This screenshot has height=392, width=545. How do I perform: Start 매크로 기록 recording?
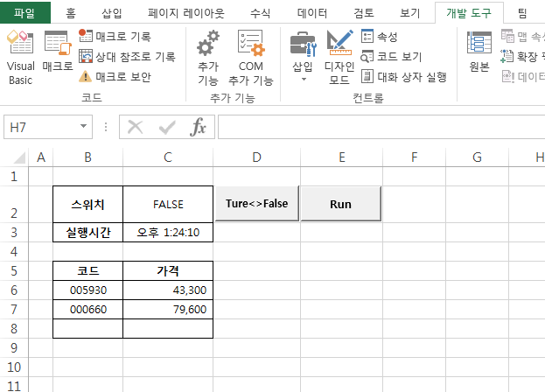(x=115, y=36)
